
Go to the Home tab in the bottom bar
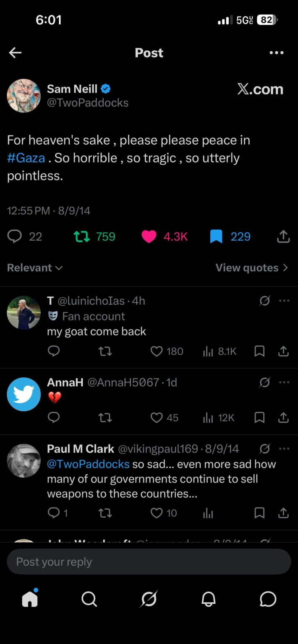(x=30, y=599)
